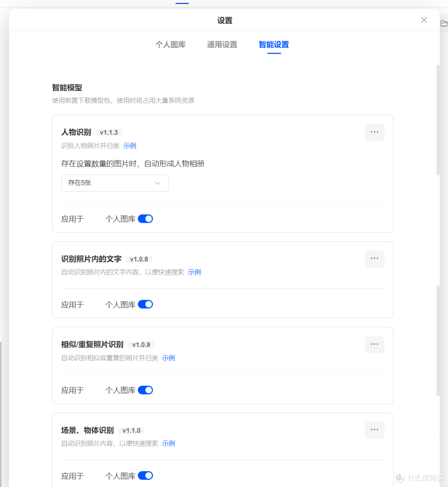Open more options for 识别照片内的文字 model
The height and width of the screenshot is (487, 448).
click(375, 259)
